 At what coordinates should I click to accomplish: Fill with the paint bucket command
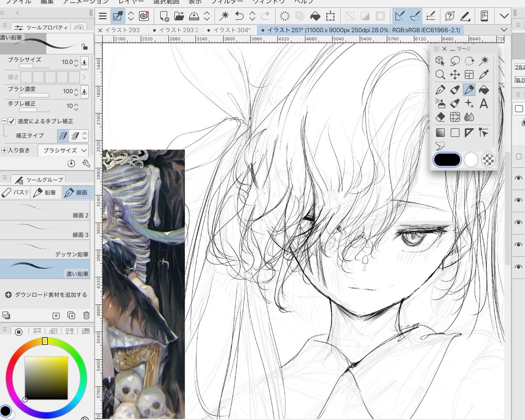315,16
